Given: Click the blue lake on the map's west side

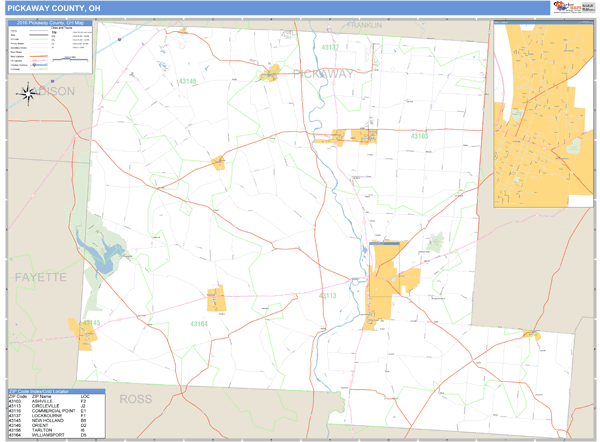Looking at the screenshot, I should click(103, 255).
